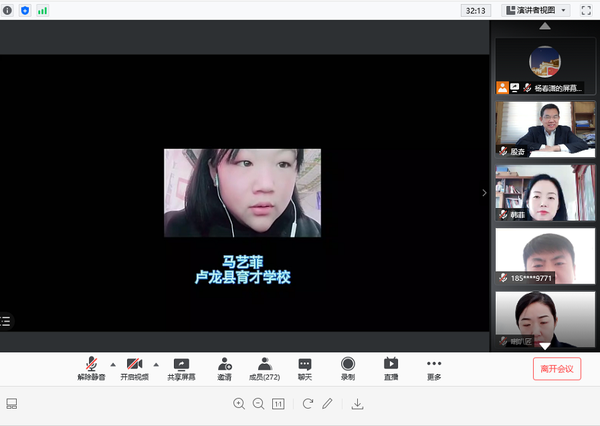This screenshot has height=426, width=600.
Task: Unmute the microphone
Action: point(91,369)
